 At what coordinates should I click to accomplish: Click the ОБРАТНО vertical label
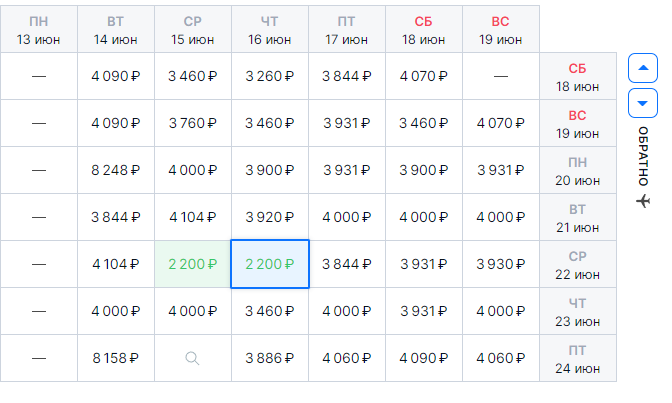coord(643,156)
